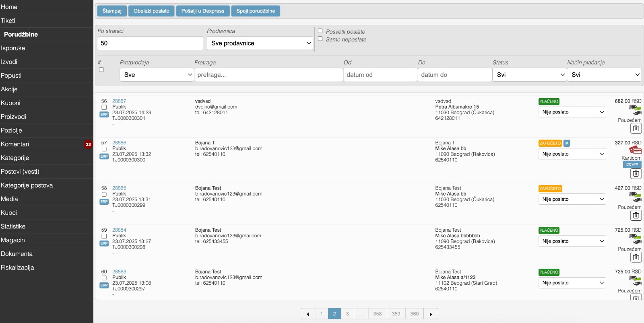The image size is (644, 323).
Task: Enable the 'Posvetli poslate' checkbox
Action: pyautogui.click(x=320, y=31)
